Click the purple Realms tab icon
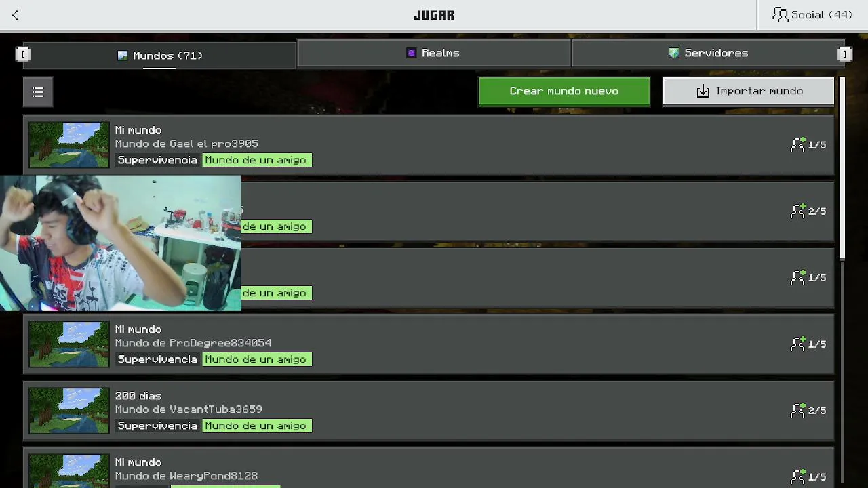Screen dimensions: 868x488 [x=411, y=53]
